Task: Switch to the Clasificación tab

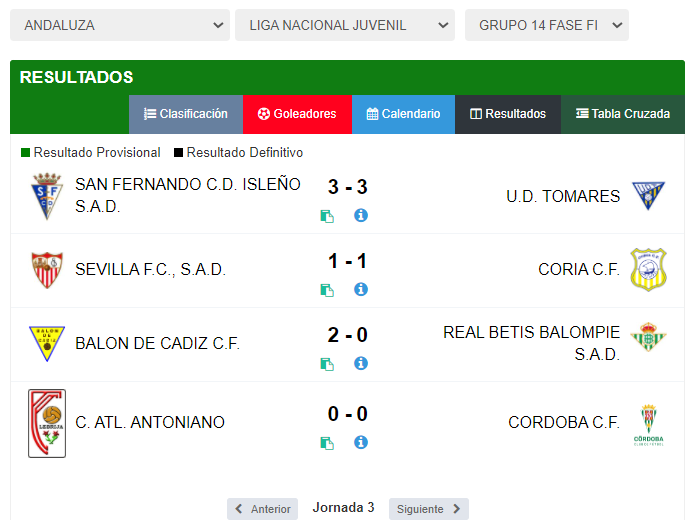Action: pos(186,114)
